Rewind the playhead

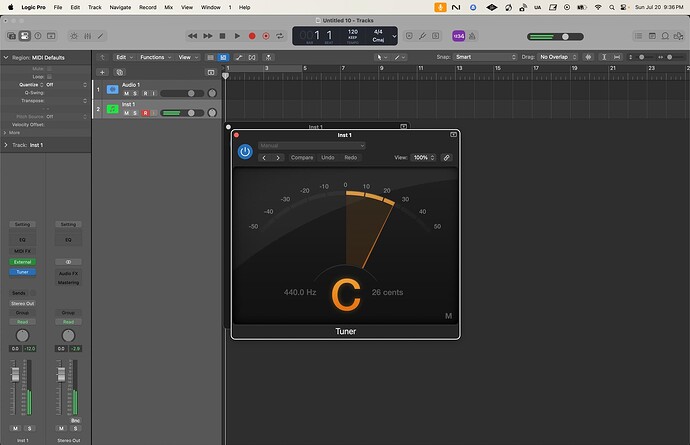point(192,36)
